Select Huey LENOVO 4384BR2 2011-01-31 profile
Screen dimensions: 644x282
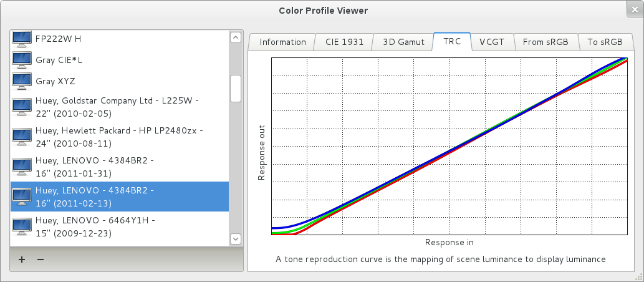point(94,167)
